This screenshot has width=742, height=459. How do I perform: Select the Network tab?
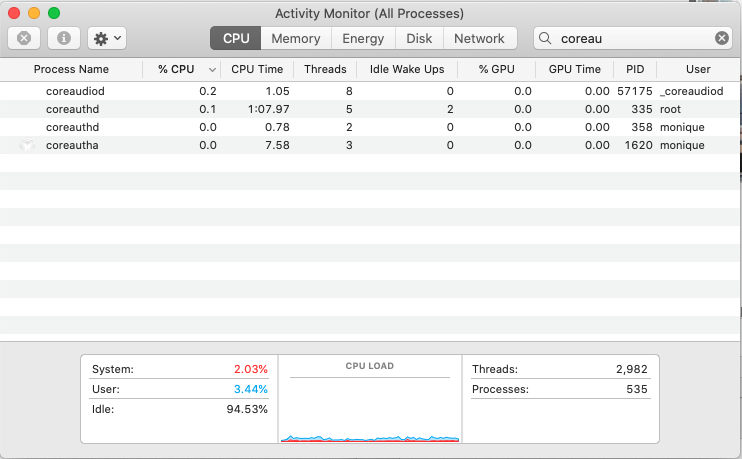pyautogui.click(x=479, y=38)
